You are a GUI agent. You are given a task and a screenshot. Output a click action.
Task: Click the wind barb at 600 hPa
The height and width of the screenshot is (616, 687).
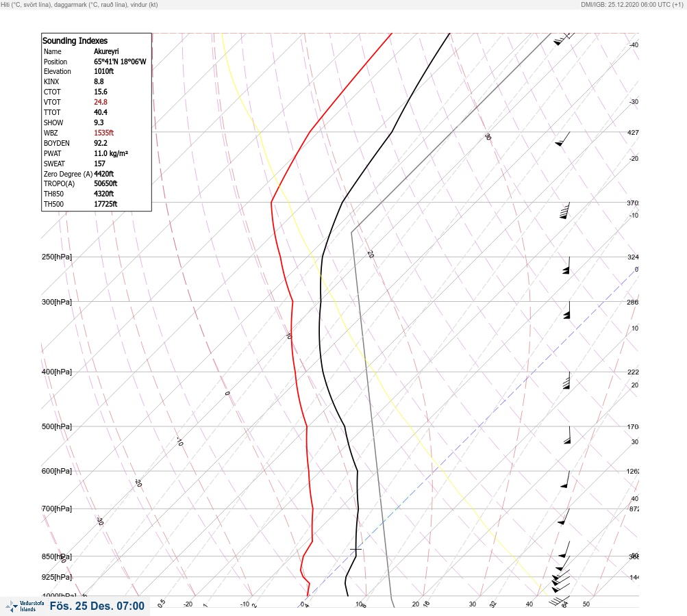tap(565, 480)
